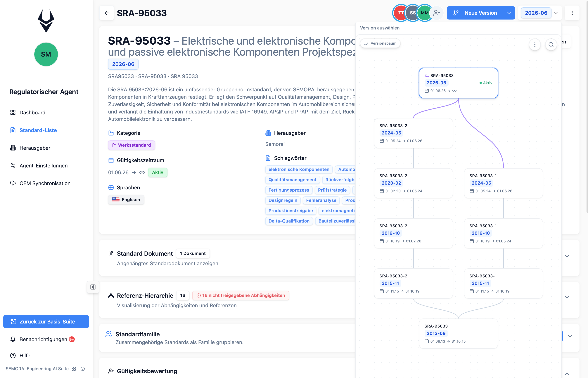The height and width of the screenshot is (378, 588).
Task: Search within the version tree
Action: (x=551, y=45)
